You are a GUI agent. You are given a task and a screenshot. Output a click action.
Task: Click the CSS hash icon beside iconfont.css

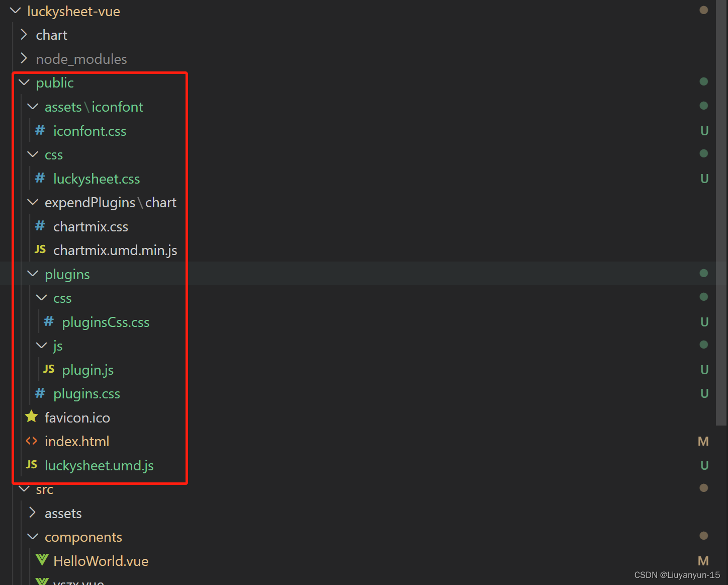(40, 131)
